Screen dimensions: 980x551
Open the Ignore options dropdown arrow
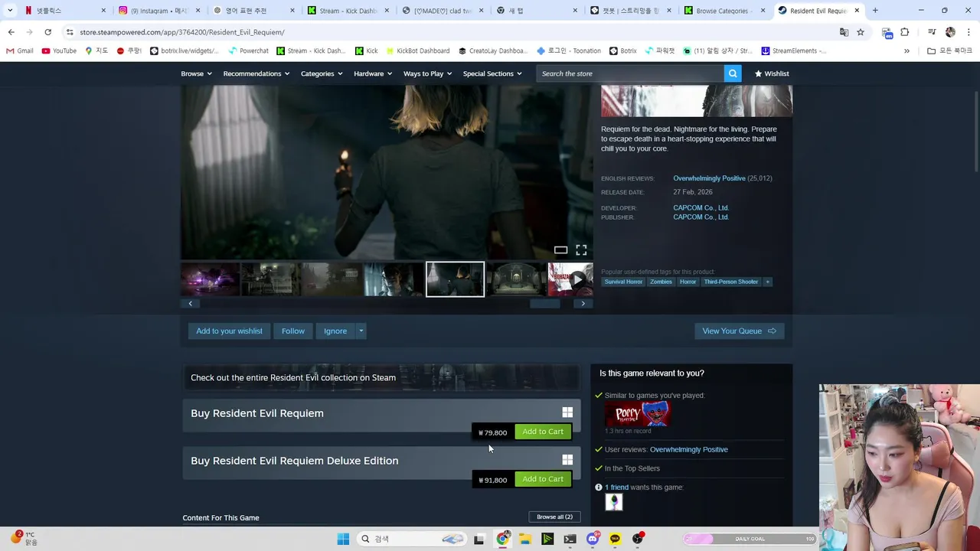[x=361, y=331]
